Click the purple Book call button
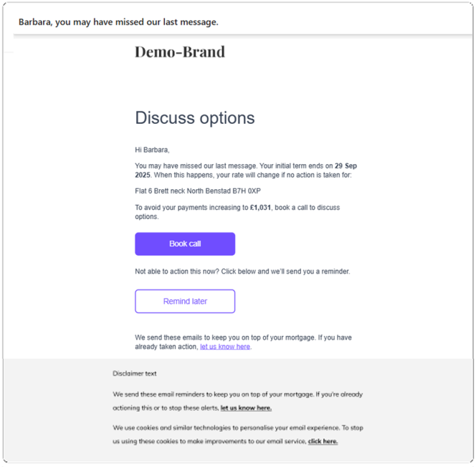 pyautogui.click(x=185, y=244)
